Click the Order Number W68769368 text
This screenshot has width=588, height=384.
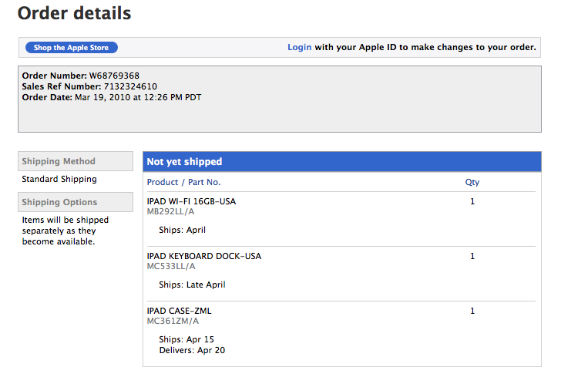click(x=80, y=76)
